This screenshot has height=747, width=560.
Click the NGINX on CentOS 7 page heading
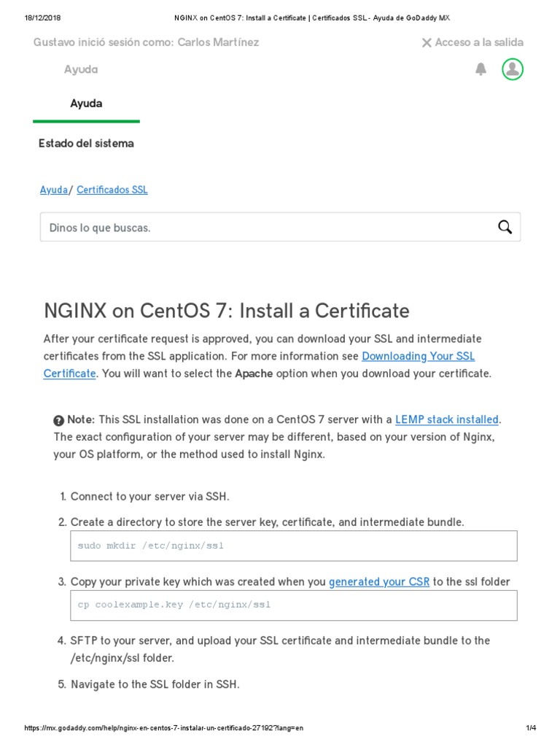227,311
